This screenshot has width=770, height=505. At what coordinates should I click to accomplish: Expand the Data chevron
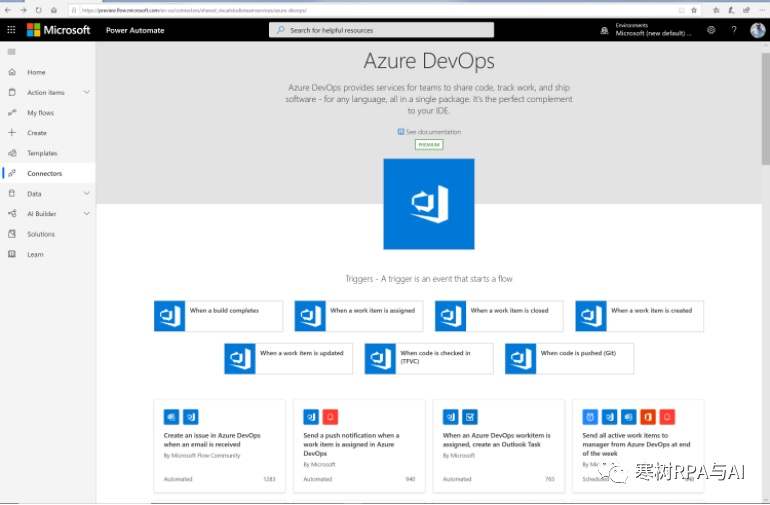pos(86,194)
